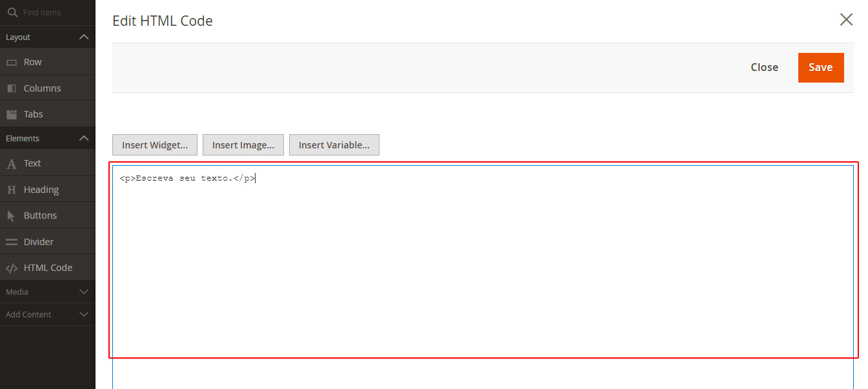This screenshot has height=389, width=868.
Task: Click the Close text button
Action: 764,67
